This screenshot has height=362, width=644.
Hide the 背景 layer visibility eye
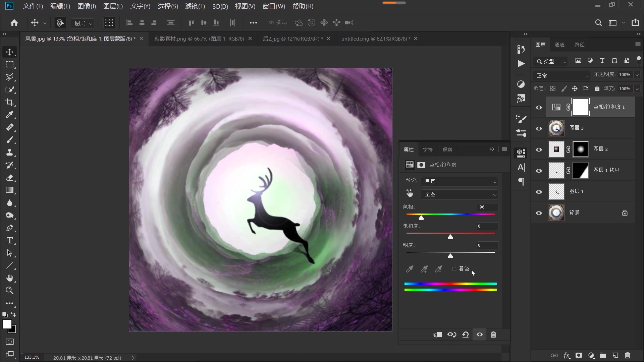coord(539,213)
